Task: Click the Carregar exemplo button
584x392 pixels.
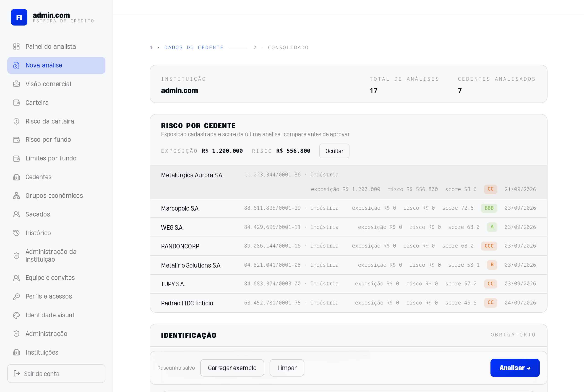Action: pos(232,368)
